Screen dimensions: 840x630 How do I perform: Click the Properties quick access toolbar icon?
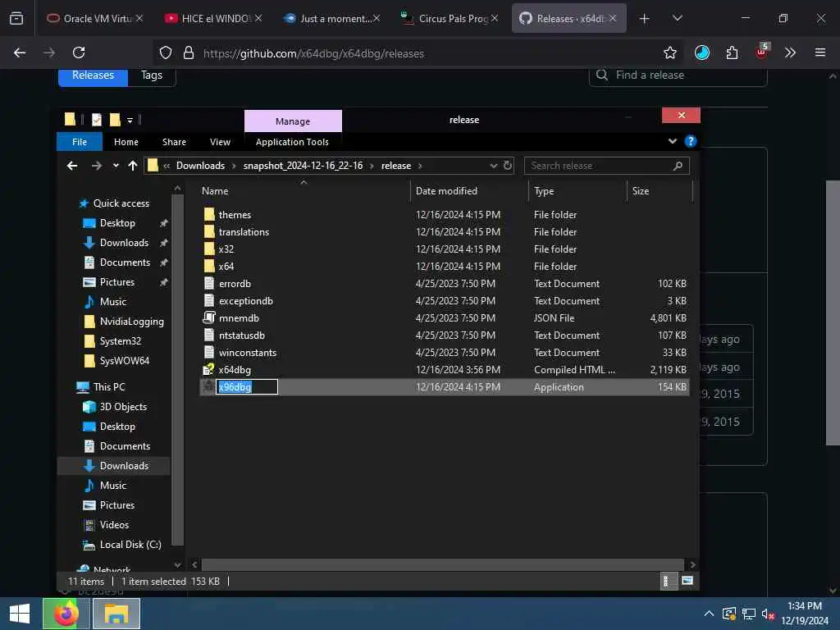click(x=97, y=120)
